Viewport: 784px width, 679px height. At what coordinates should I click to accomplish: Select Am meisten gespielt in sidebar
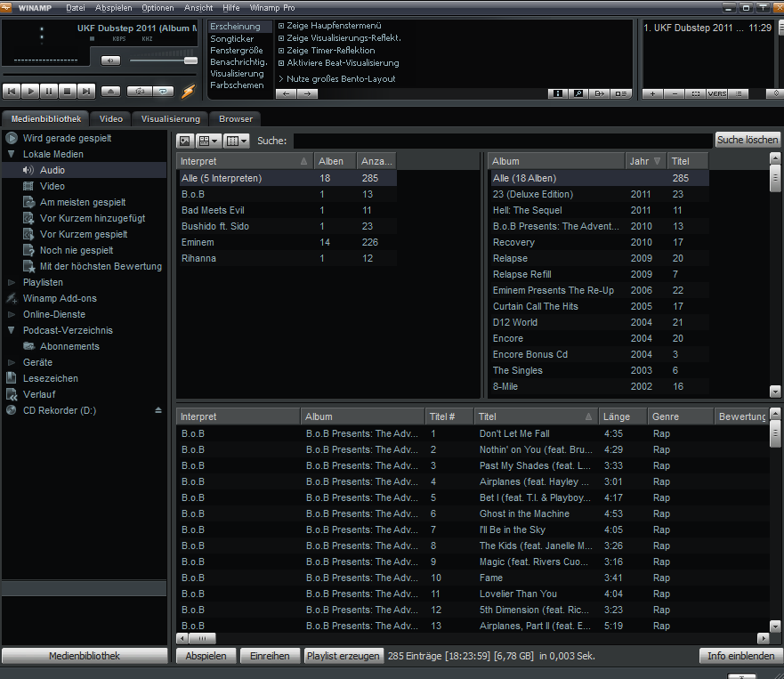(x=83, y=202)
